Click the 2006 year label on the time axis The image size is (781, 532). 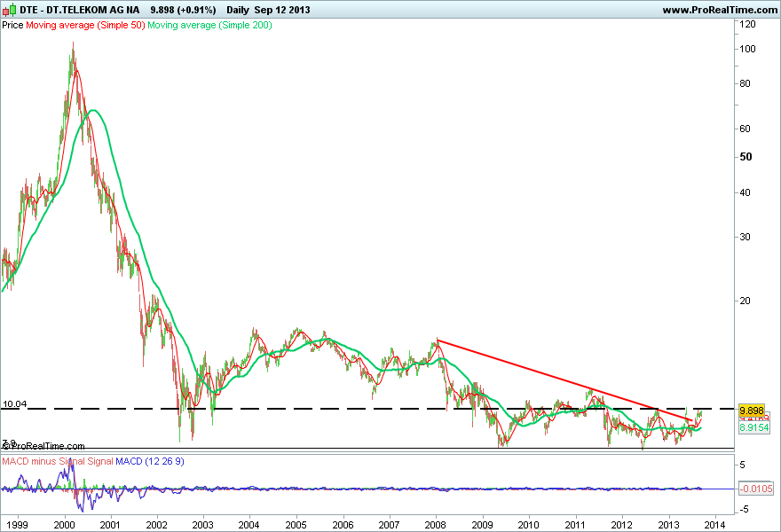click(343, 525)
